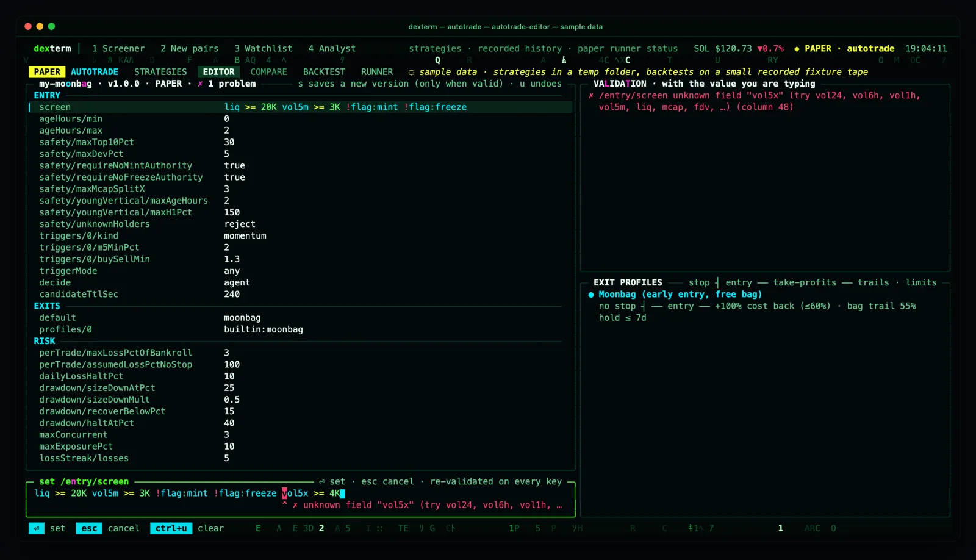Screen dimensions: 976x560
Task: Click the ctrl+u clear key badge
Action: pos(171,528)
